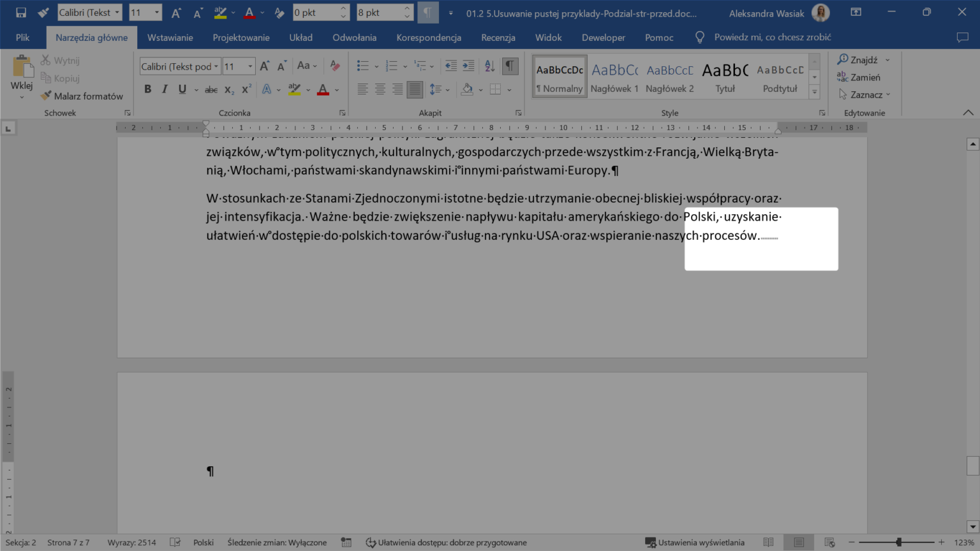Switch to Odwołania tab
This screenshot has width=980, height=551.
354,38
